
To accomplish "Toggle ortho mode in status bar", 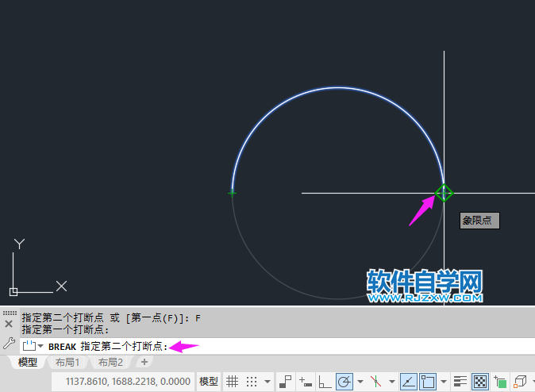I will tap(325, 382).
